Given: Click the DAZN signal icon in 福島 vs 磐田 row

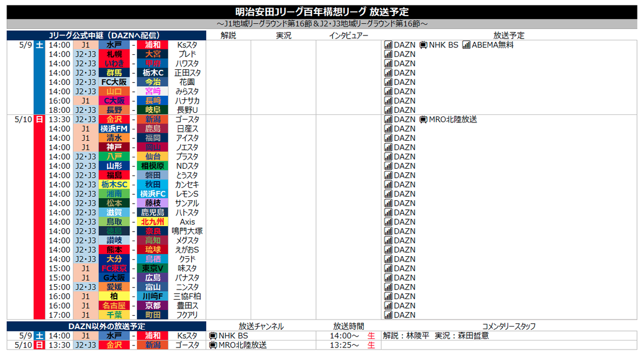Looking at the screenshot, I should click(388, 175).
